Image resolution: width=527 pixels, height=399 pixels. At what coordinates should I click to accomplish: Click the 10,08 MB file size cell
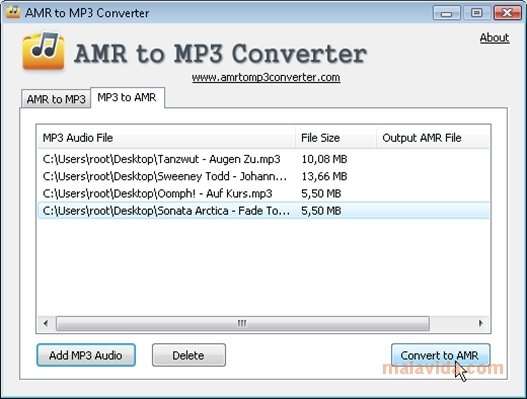tap(324, 159)
